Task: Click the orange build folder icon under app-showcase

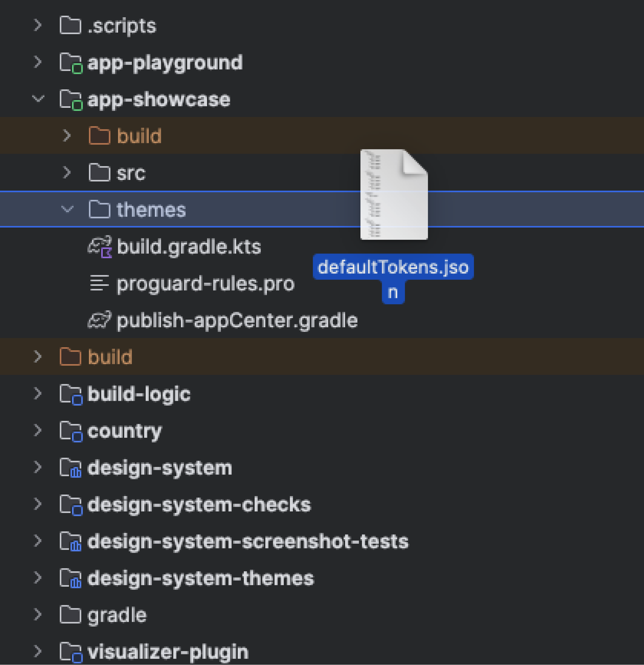Action: pos(99,136)
